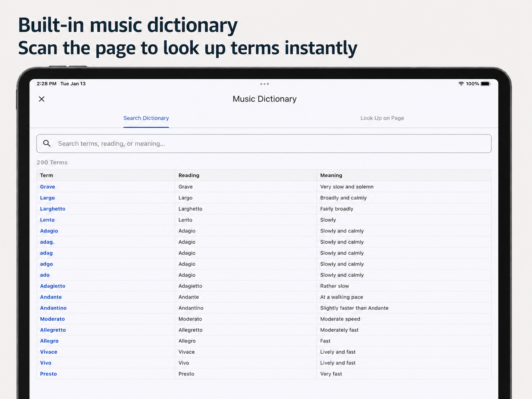Open the Presto term link

tap(48, 374)
